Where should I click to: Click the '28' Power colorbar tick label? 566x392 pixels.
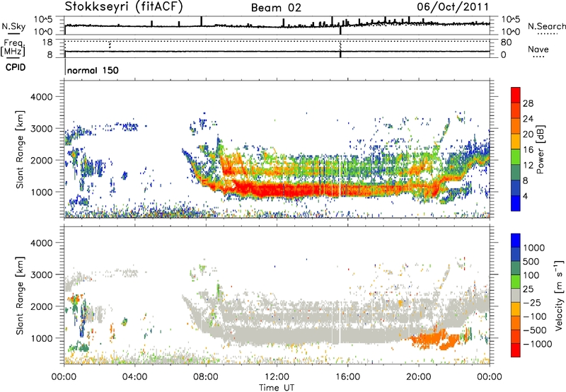[528, 103]
